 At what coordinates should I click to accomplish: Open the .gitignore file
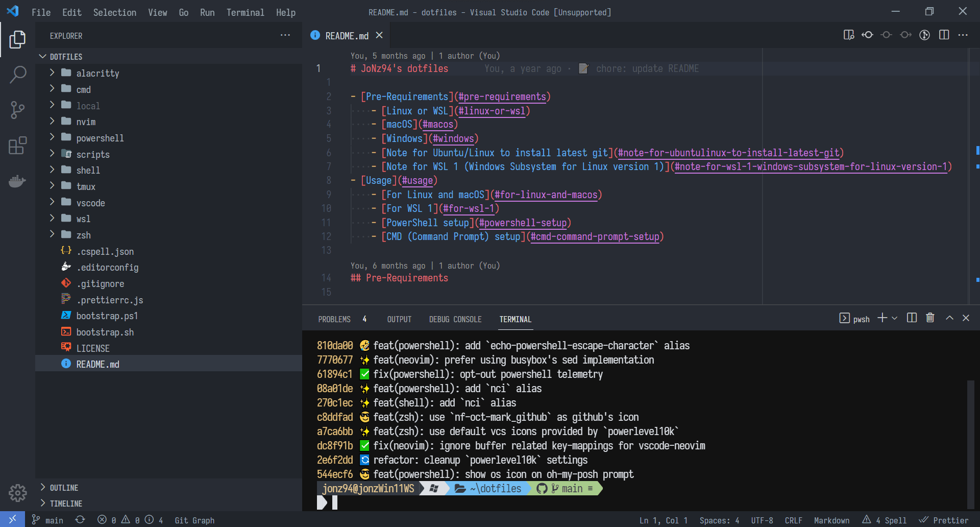(x=168, y=283)
